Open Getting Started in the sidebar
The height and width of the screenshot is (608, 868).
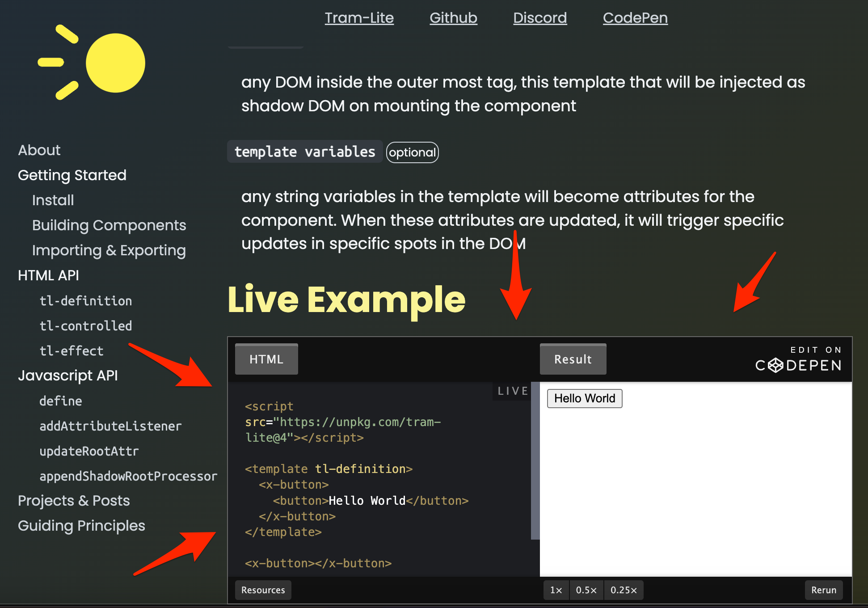[72, 175]
